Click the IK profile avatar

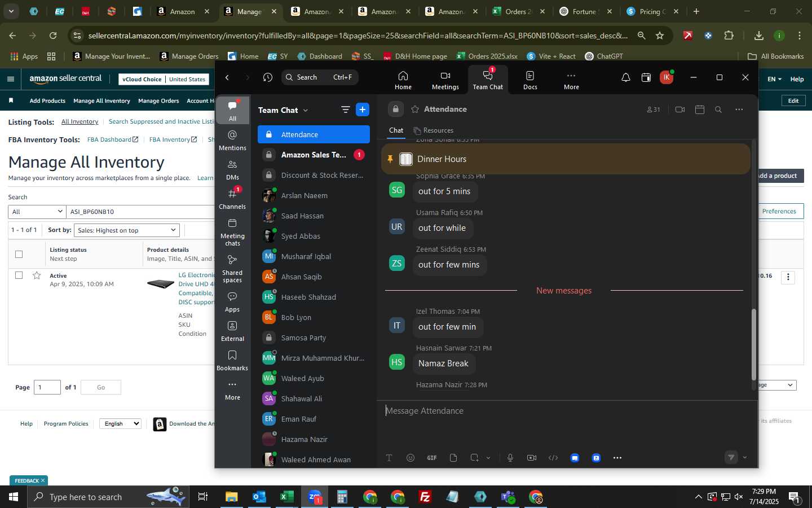point(667,77)
